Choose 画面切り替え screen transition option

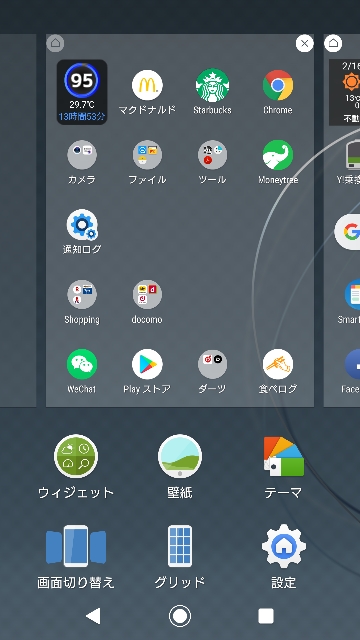pyautogui.click(x=76, y=546)
